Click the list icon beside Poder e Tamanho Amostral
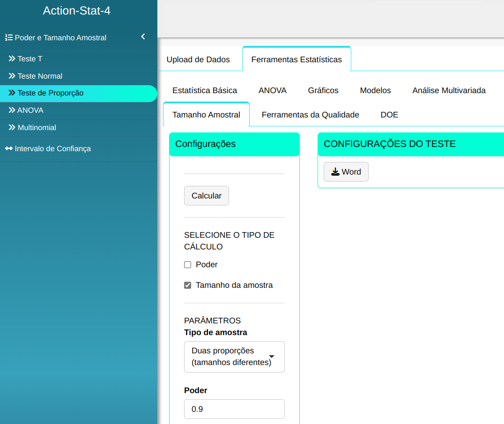 tap(8, 37)
